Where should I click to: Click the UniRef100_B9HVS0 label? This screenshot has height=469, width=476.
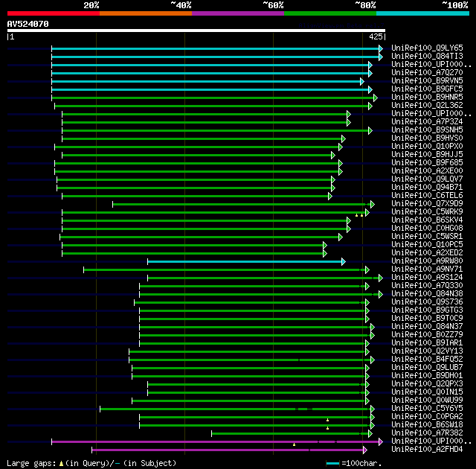point(427,138)
